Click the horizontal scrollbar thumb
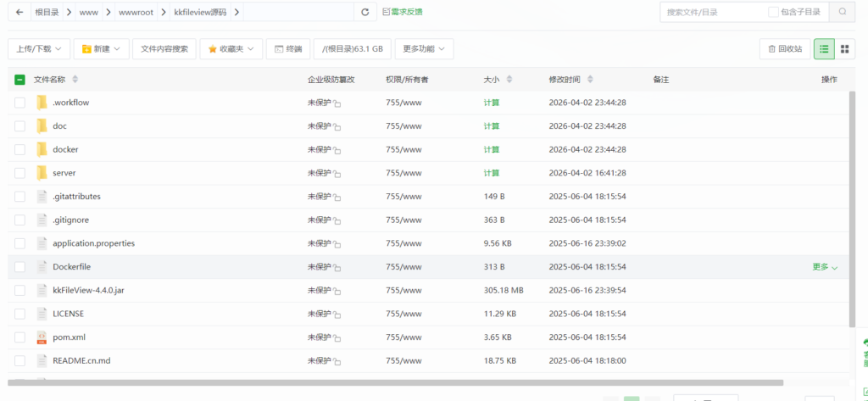Image resolution: width=868 pixels, height=401 pixels. pyautogui.click(x=395, y=382)
